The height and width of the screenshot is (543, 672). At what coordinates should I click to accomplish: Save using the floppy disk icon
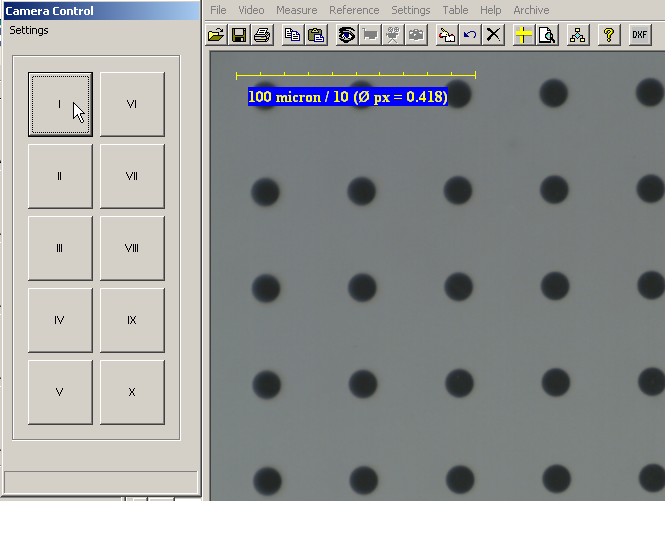coord(239,35)
